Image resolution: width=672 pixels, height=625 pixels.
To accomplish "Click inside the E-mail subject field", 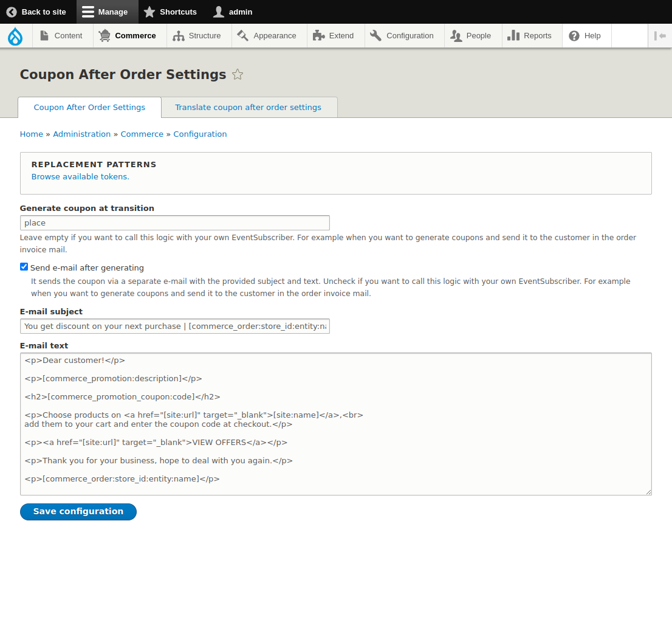I will 174,326.
